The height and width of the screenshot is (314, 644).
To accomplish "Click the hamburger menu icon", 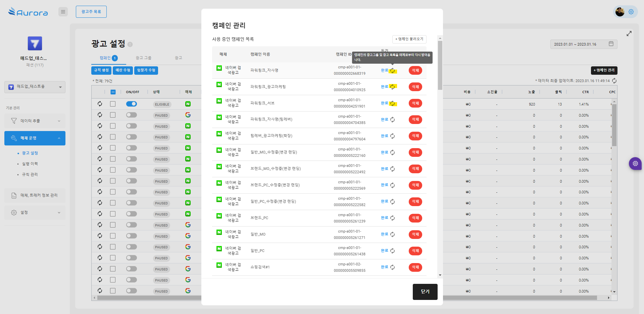I will click(x=63, y=12).
